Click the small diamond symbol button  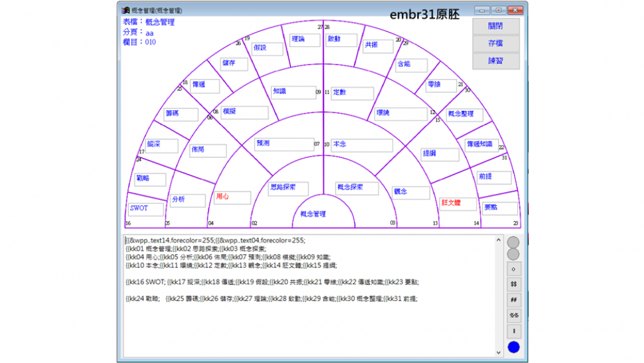pyautogui.click(x=513, y=269)
